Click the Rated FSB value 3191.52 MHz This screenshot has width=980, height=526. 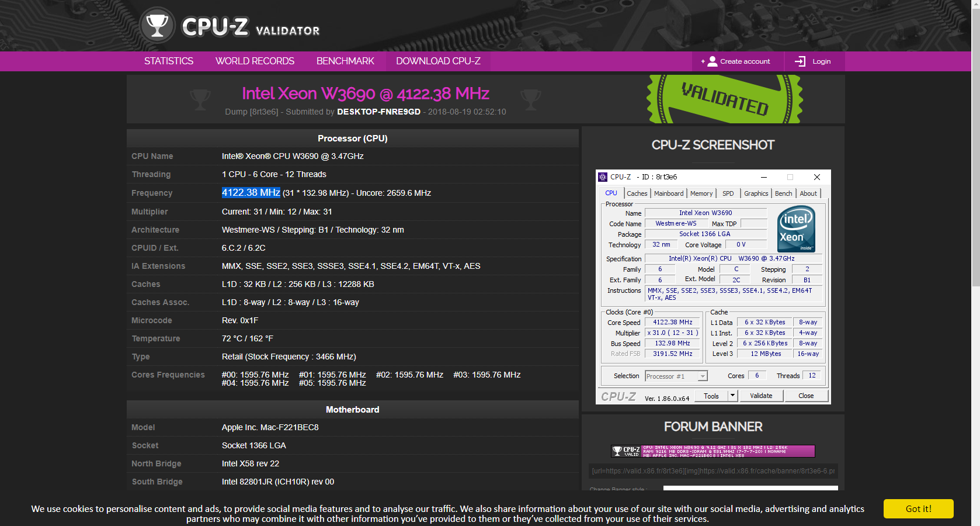click(673, 354)
